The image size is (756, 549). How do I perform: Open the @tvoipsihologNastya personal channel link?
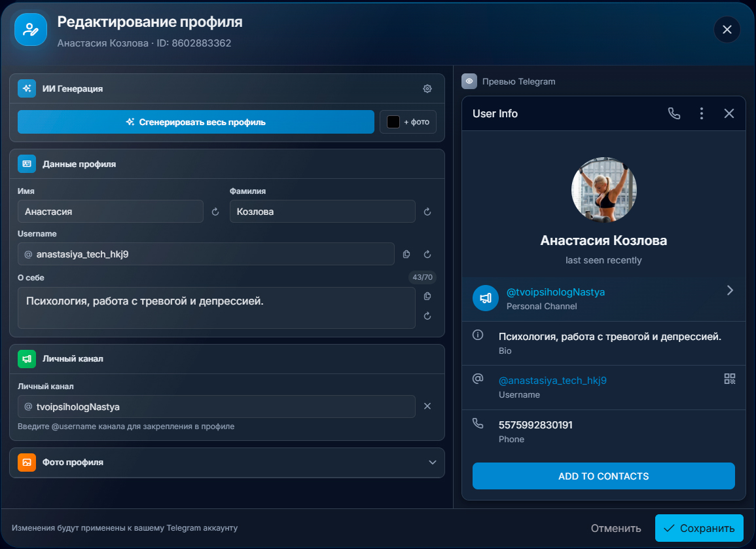[x=556, y=292]
